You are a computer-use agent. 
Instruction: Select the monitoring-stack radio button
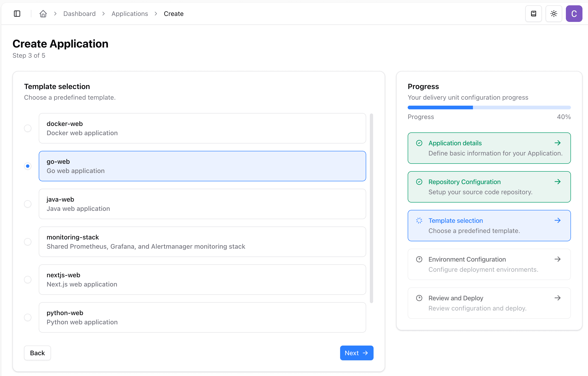tap(28, 242)
